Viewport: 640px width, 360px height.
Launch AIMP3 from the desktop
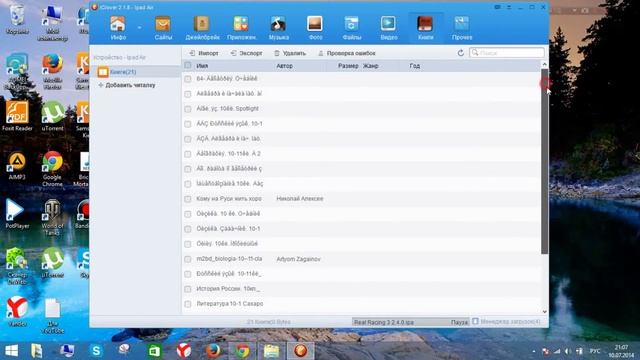17,166
